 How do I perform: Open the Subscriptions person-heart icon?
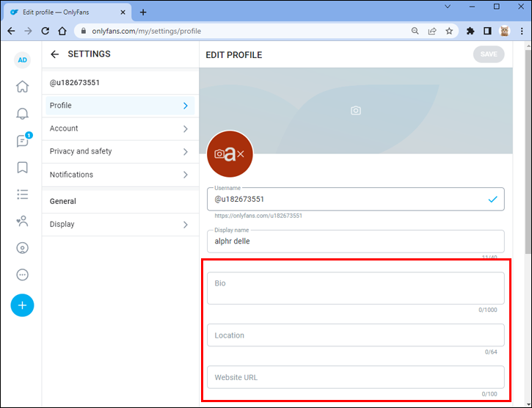tap(23, 221)
